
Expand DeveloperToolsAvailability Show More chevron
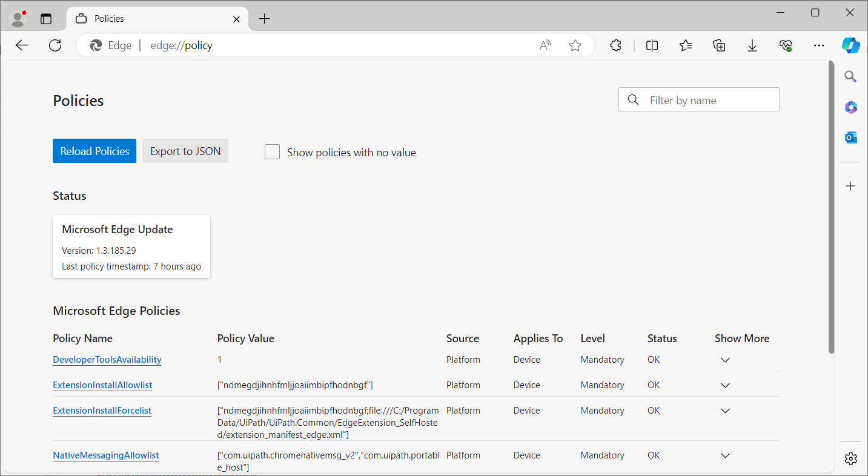(725, 360)
